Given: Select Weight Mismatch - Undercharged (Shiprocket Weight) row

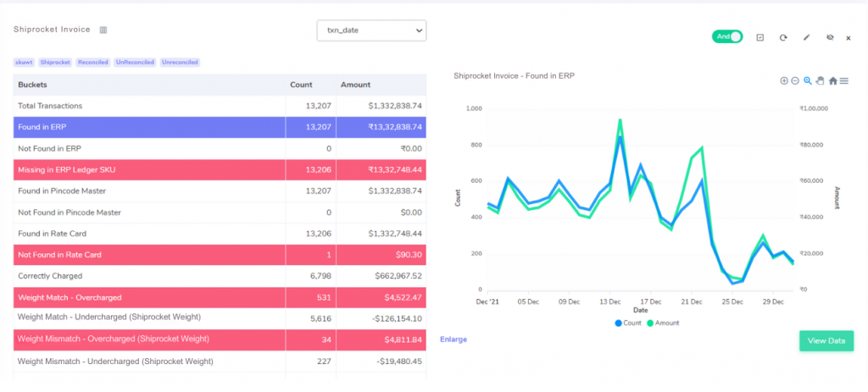Looking at the screenshot, I should pyautogui.click(x=220, y=361).
